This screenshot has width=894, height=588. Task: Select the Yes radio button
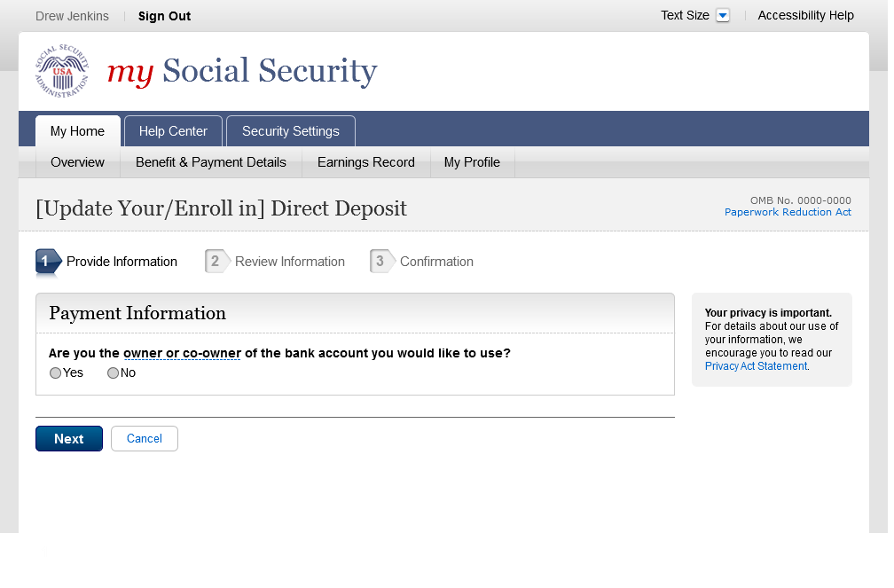click(x=56, y=373)
